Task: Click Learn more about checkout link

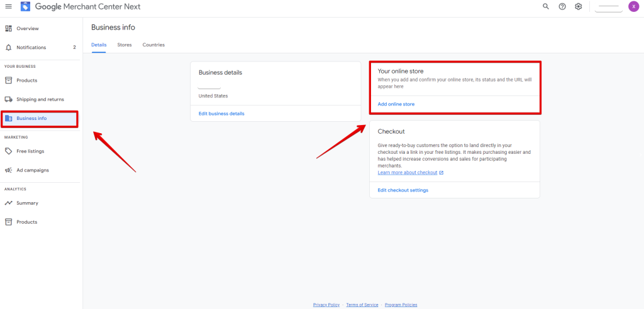Action: (x=408, y=173)
